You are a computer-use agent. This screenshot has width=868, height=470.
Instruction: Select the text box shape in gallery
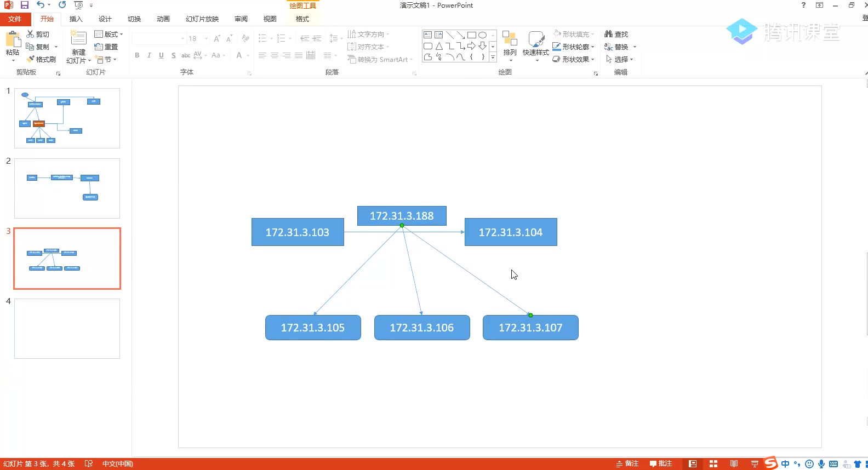pos(428,35)
